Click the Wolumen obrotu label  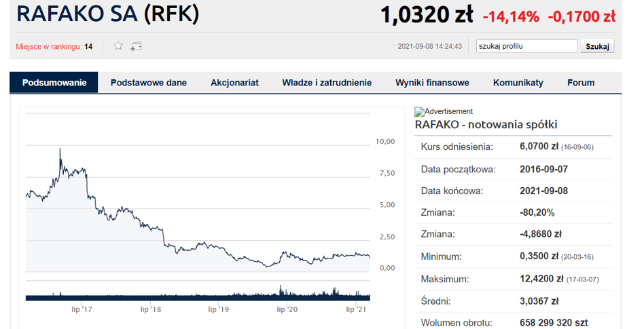457,323
